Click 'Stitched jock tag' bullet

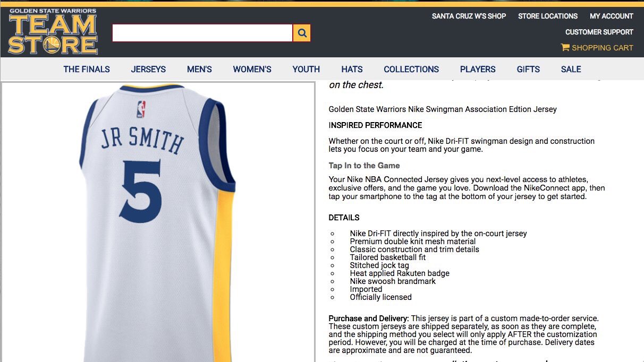pyautogui.click(x=379, y=265)
